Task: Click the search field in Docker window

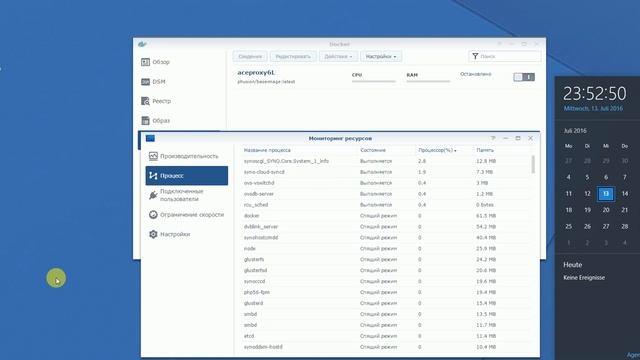Action: 504,56
